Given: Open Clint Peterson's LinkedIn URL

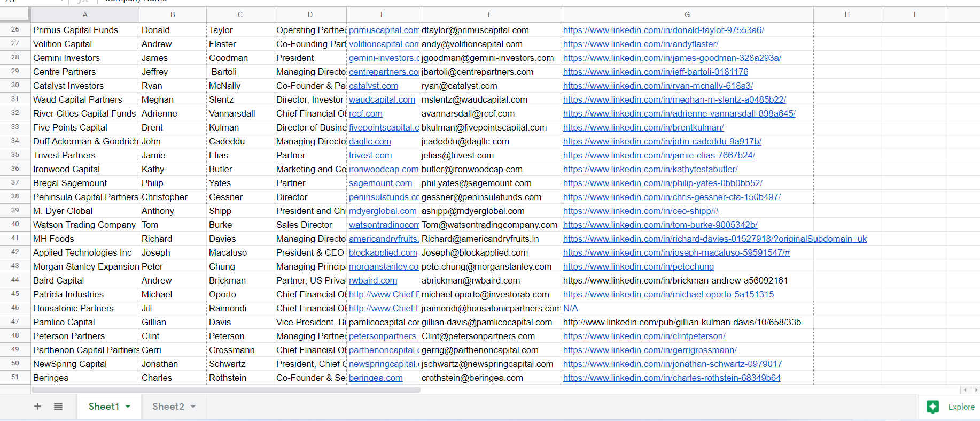Looking at the screenshot, I should (x=644, y=336).
